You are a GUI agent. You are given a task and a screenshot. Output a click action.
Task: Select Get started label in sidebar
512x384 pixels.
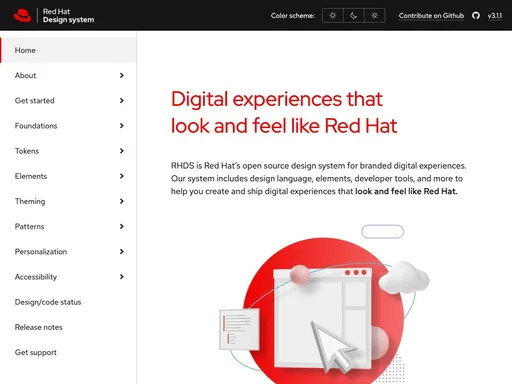pyautogui.click(x=35, y=100)
